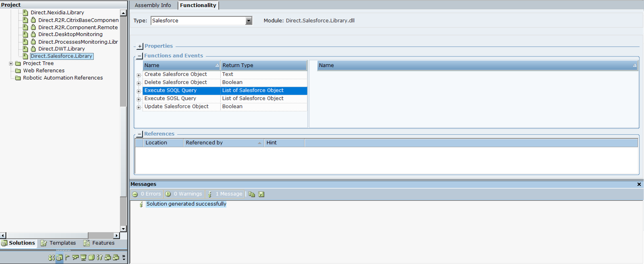This screenshot has height=264, width=644.
Task: Open the toolbar overflow chevron menu
Action: pos(124,257)
